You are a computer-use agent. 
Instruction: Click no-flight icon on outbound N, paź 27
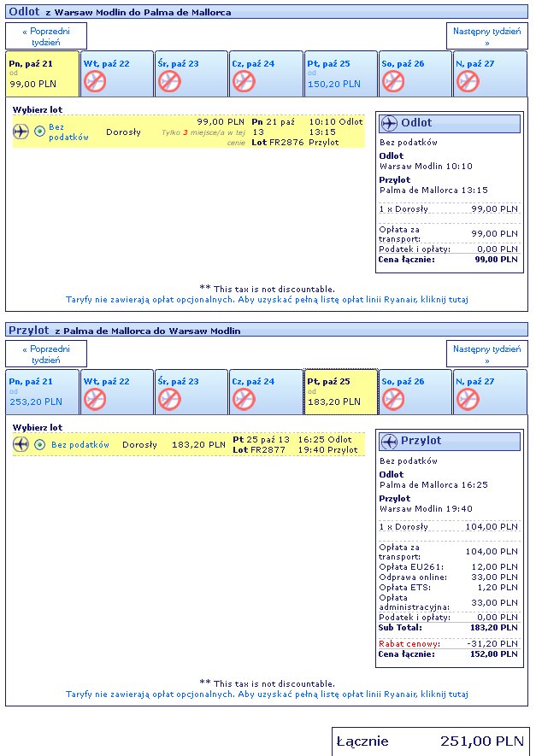tap(468, 81)
